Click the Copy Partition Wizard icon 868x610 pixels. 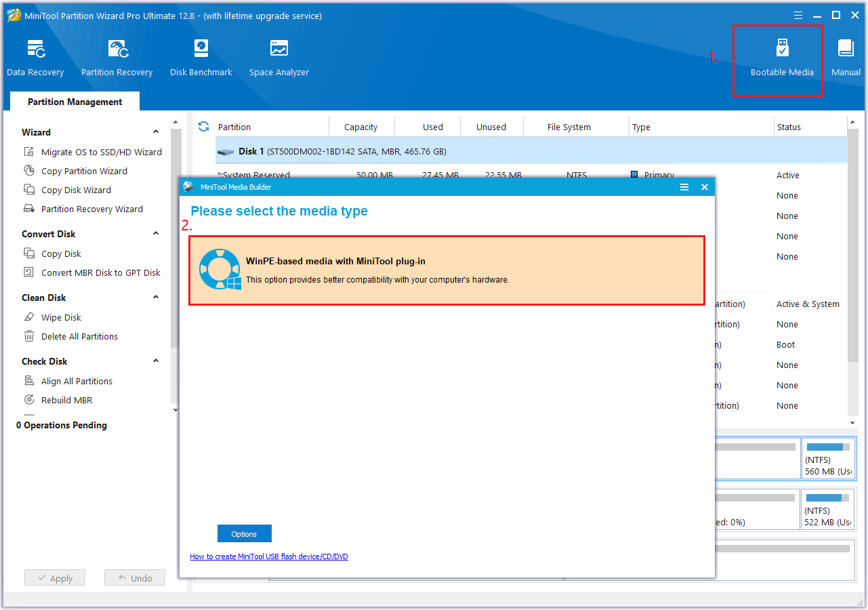coord(29,171)
